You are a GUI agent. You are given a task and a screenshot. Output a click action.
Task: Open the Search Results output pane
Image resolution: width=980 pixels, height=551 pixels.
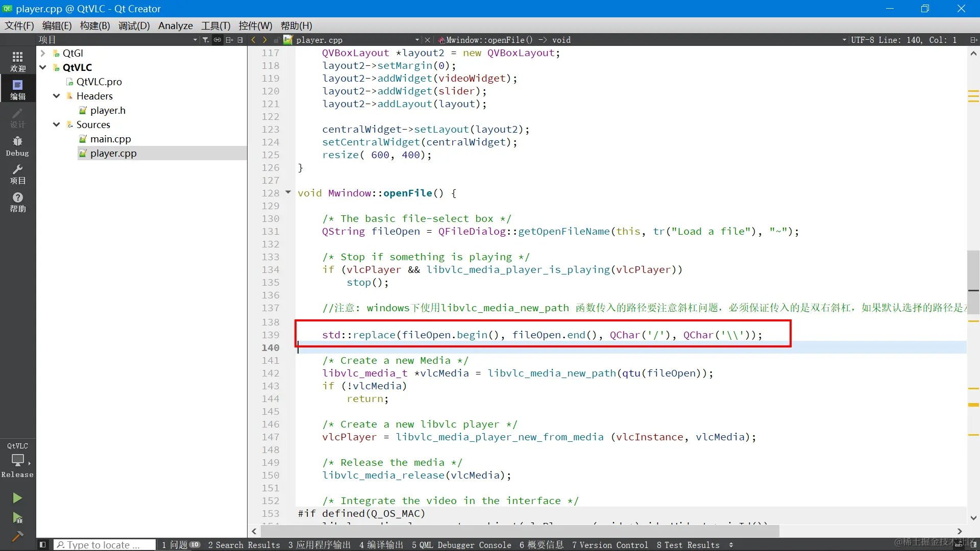click(244, 545)
